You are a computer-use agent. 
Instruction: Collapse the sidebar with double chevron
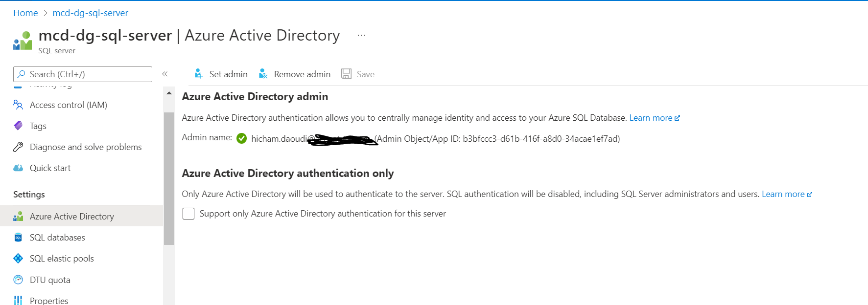pyautogui.click(x=165, y=74)
